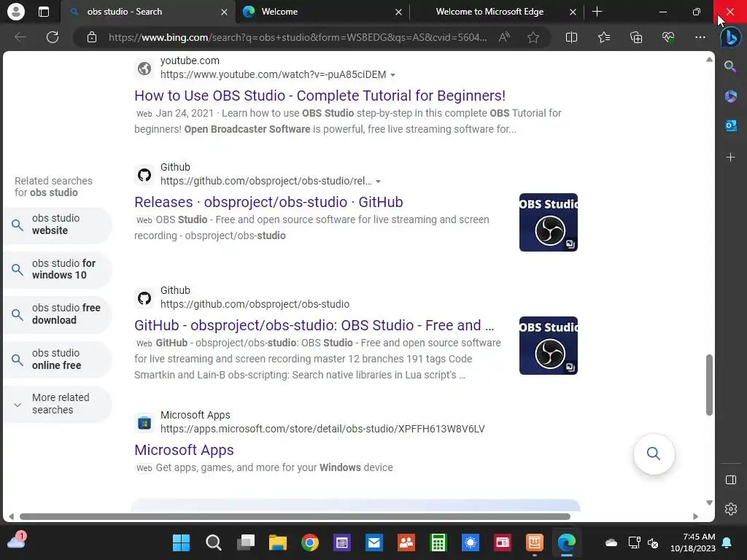Open File Explorer from the taskbar

coord(277,542)
